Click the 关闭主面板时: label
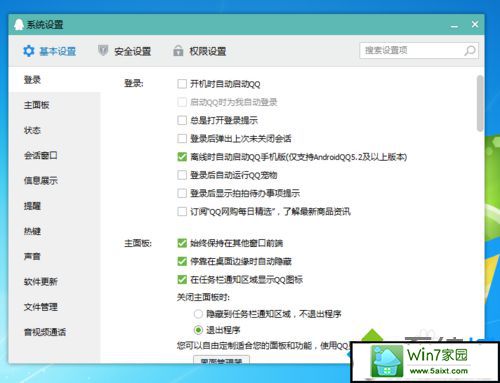The image size is (500, 383). (203, 297)
